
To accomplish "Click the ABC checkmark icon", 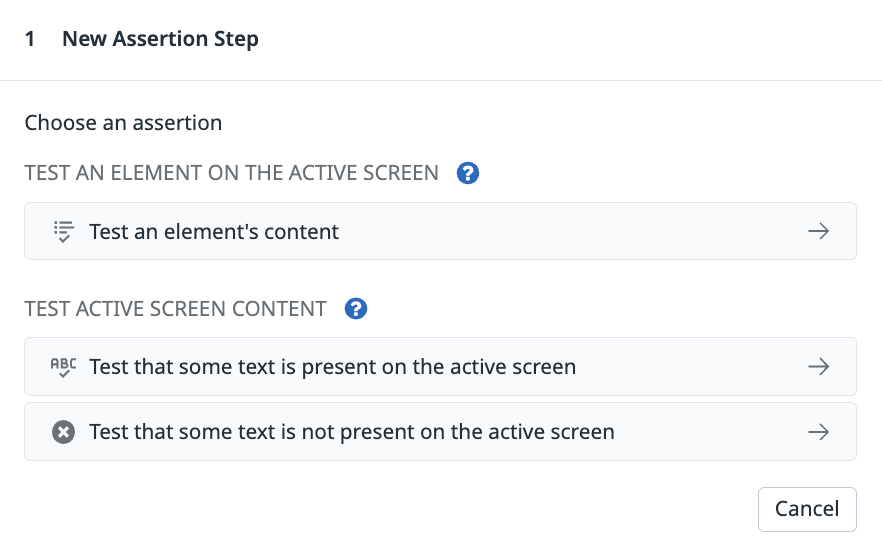I will pyautogui.click(x=64, y=367).
